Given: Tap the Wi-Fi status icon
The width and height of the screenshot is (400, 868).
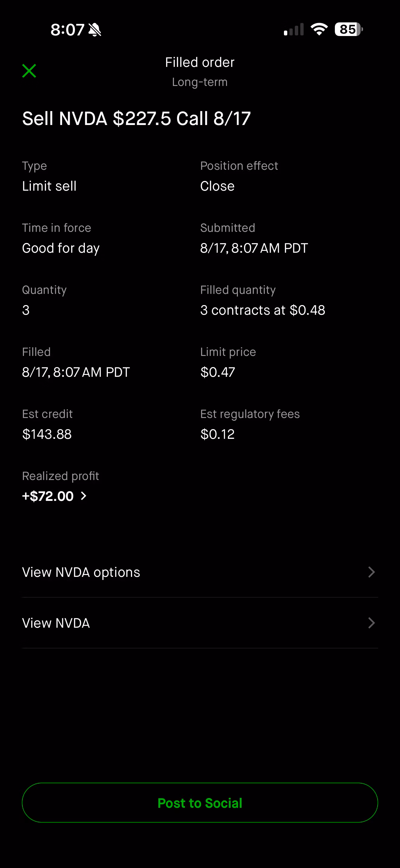Looking at the screenshot, I should coord(319,29).
